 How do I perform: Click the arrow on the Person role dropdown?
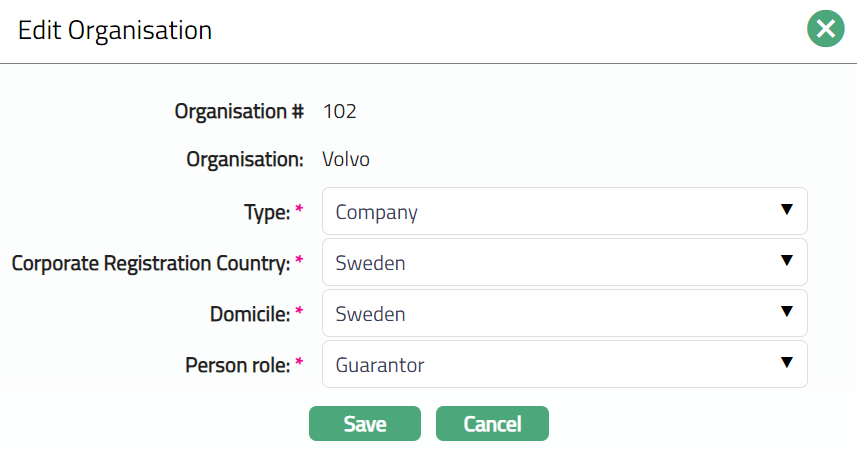click(786, 364)
